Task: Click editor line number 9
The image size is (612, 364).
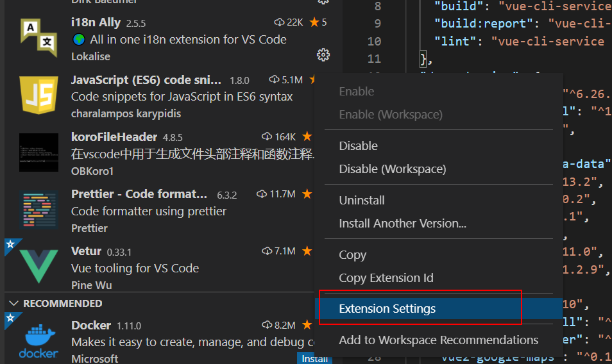Action: tap(378, 23)
